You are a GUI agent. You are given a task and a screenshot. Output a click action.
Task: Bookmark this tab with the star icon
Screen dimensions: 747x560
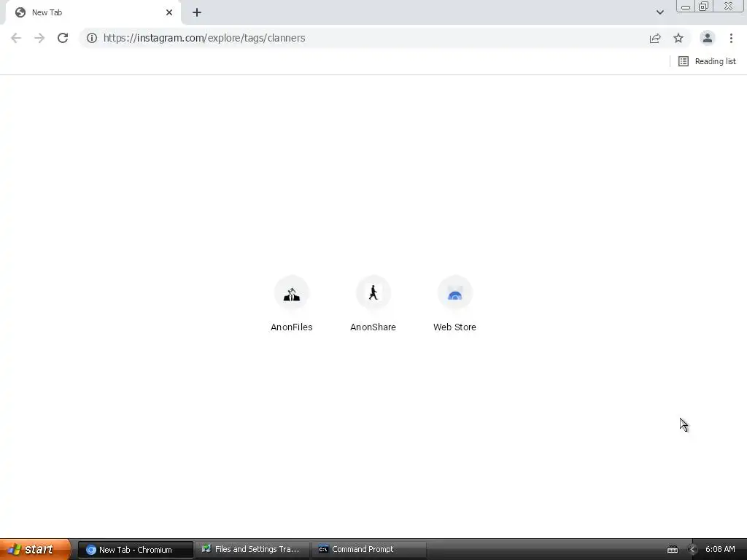tap(678, 38)
